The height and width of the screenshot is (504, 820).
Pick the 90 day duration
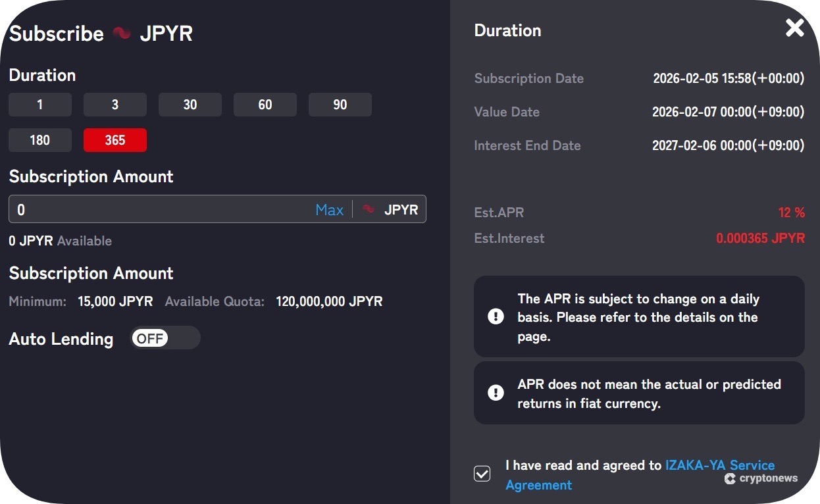point(340,105)
